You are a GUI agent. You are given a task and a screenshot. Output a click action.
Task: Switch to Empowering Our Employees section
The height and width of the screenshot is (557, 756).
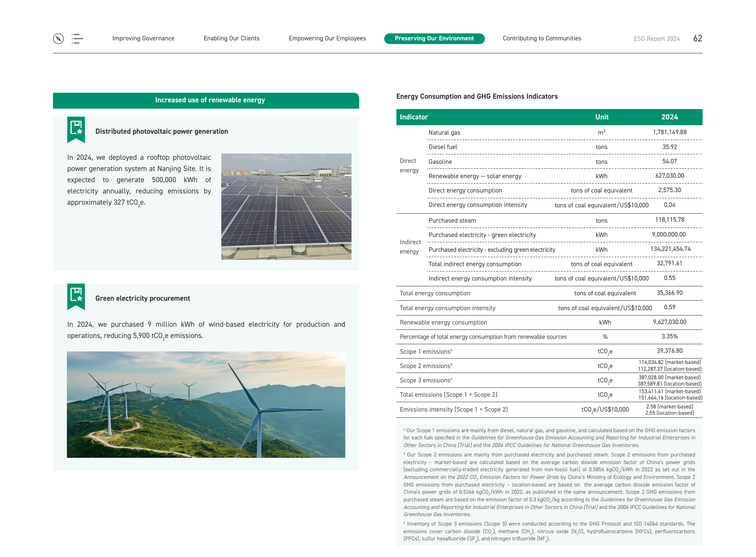(327, 39)
